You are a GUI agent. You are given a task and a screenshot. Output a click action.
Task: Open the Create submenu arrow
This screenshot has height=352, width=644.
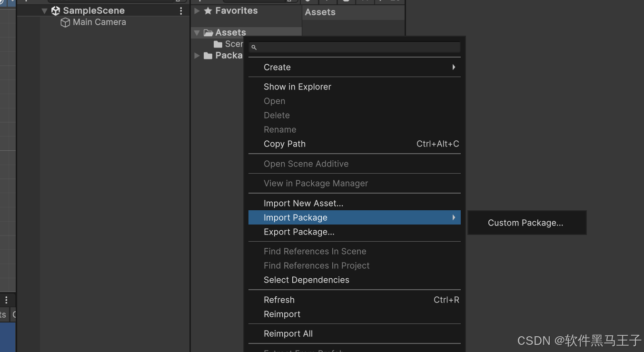[454, 67]
